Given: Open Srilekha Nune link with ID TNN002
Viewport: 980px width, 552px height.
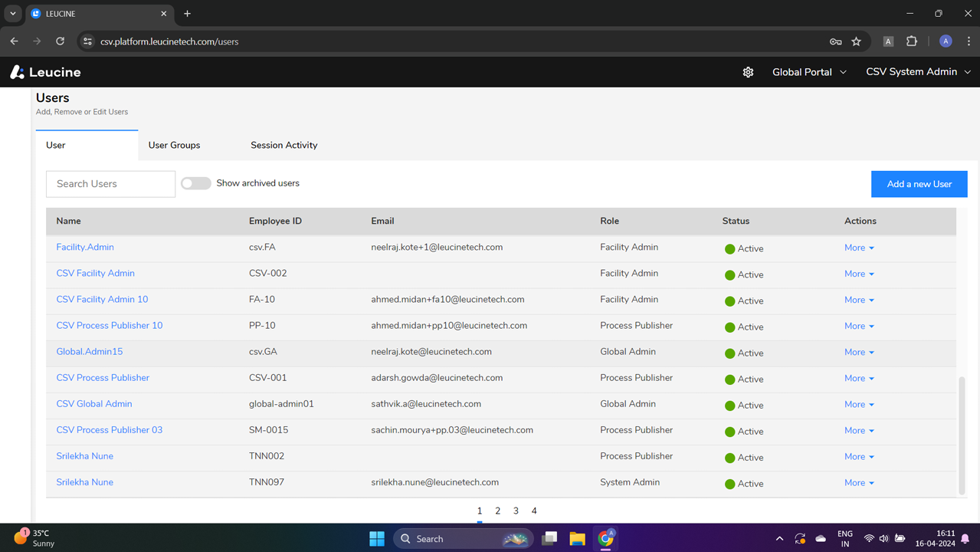Looking at the screenshot, I should (x=85, y=455).
